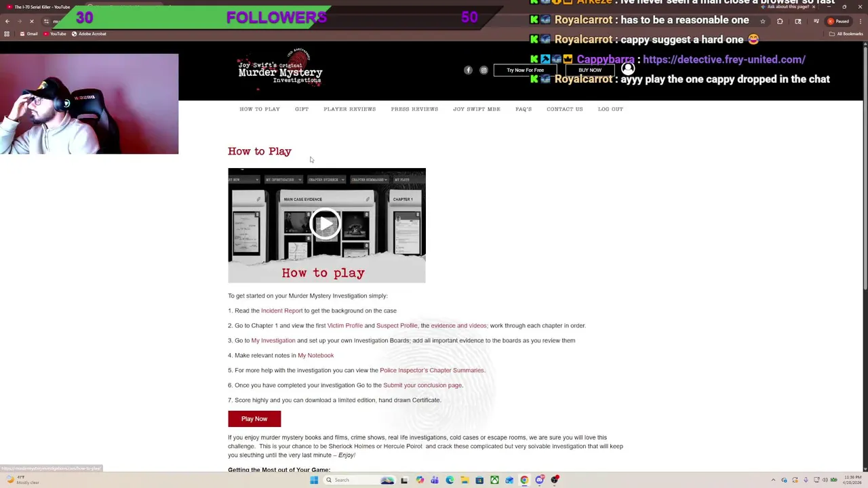Viewport: 868px width, 488px height.
Task: Open the Gmail bookmark
Action: pos(28,34)
